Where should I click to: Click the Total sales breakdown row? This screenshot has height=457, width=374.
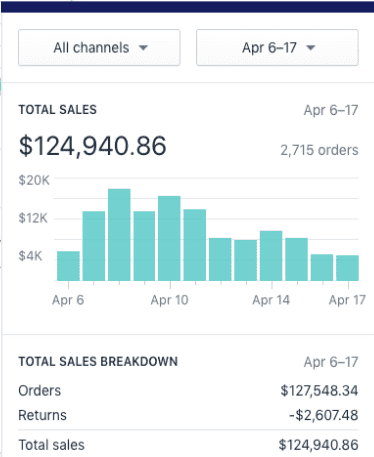(x=188, y=445)
